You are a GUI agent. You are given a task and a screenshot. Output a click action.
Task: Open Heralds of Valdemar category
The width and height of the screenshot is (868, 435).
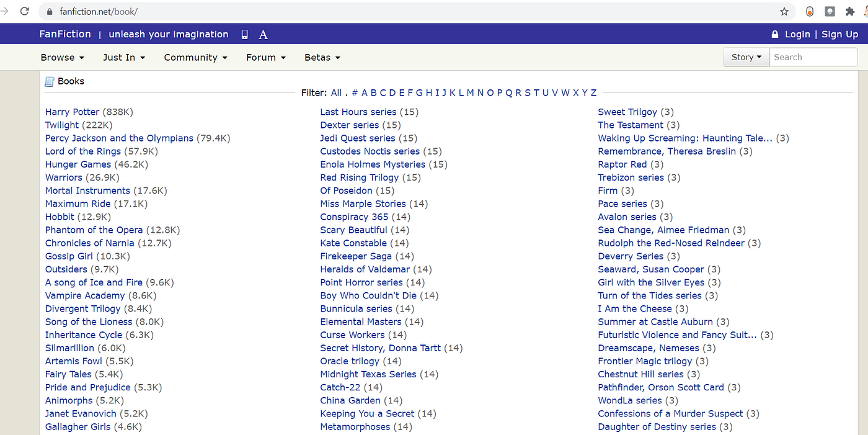click(x=365, y=269)
